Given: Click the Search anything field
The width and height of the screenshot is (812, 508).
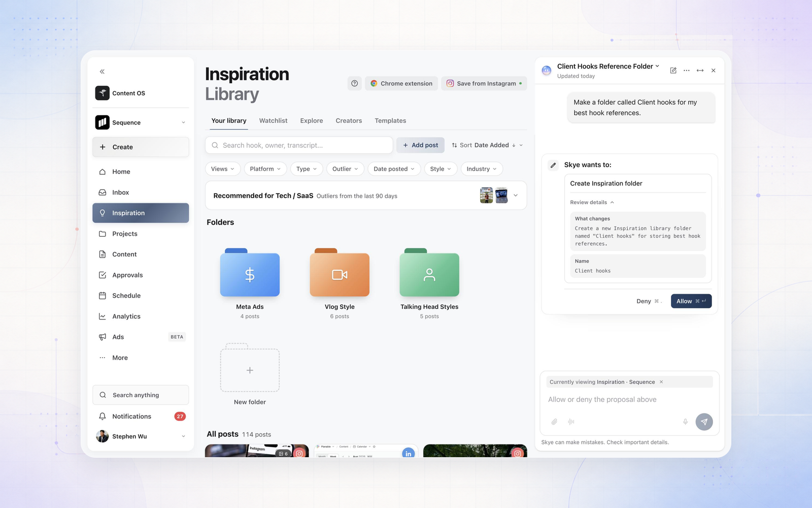Looking at the screenshot, I should coord(141,395).
